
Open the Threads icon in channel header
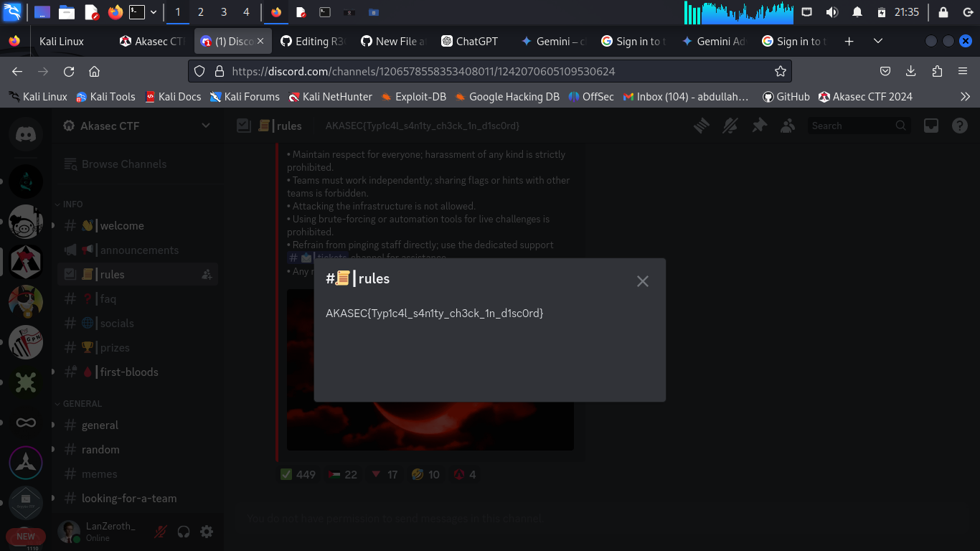701,126
